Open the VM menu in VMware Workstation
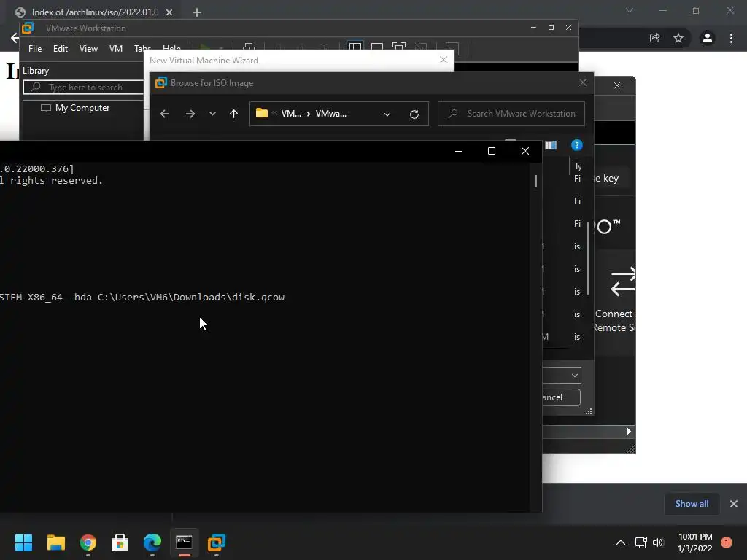Image resolution: width=747 pixels, height=560 pixels. point(116,49)
